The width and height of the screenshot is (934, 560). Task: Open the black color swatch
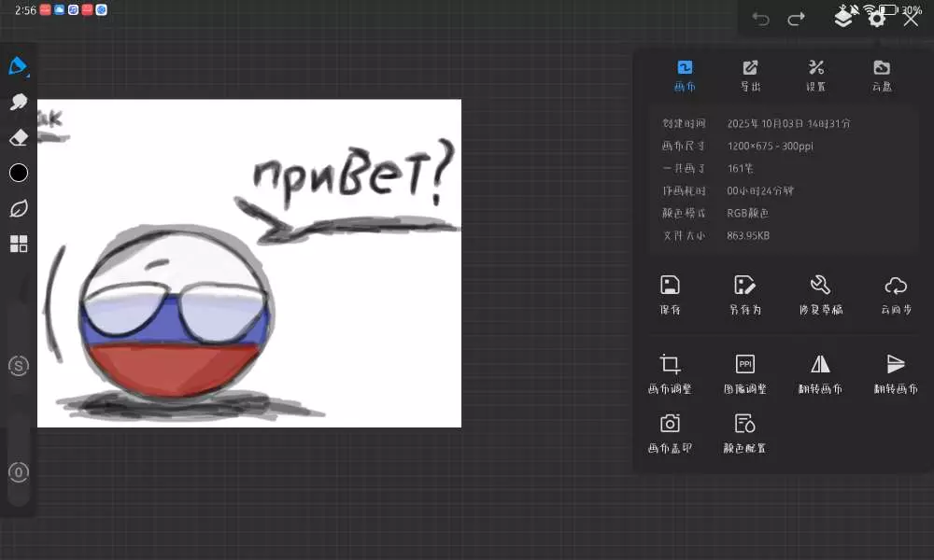(19, 173)
